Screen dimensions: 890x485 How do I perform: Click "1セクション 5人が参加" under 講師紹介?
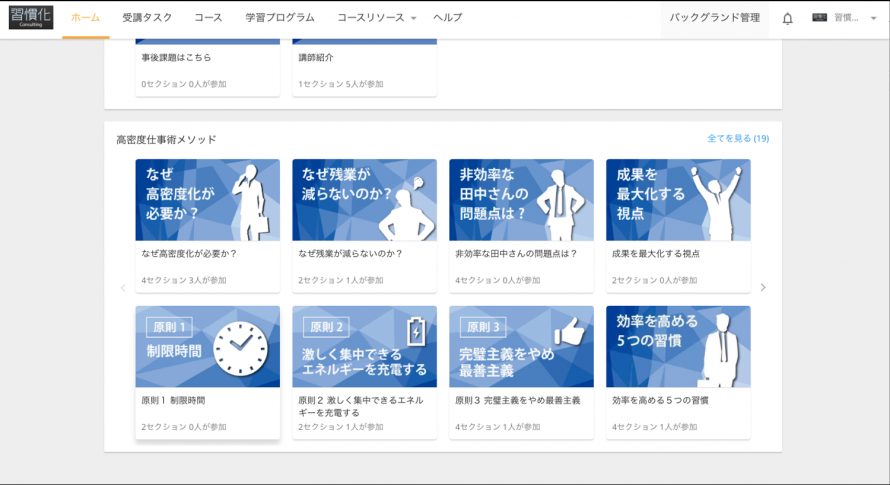coord(341,84)
